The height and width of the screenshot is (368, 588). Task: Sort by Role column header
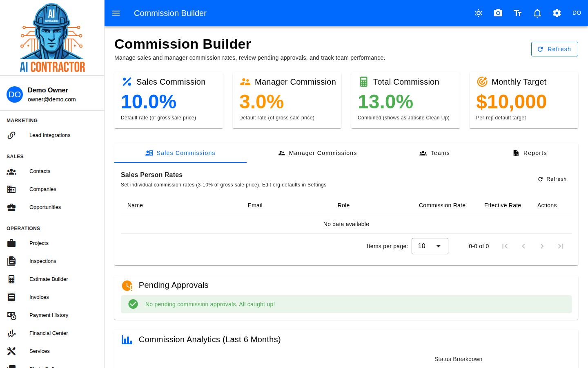click(x=343, y=205)
